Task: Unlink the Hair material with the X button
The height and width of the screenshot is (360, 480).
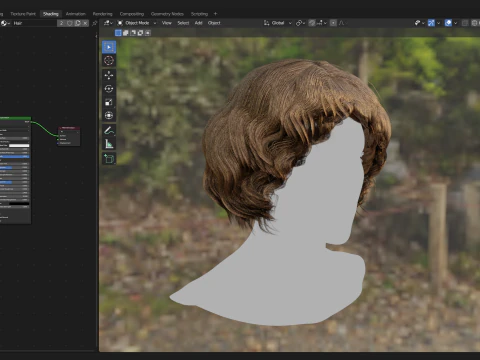Action: [85, 23]
